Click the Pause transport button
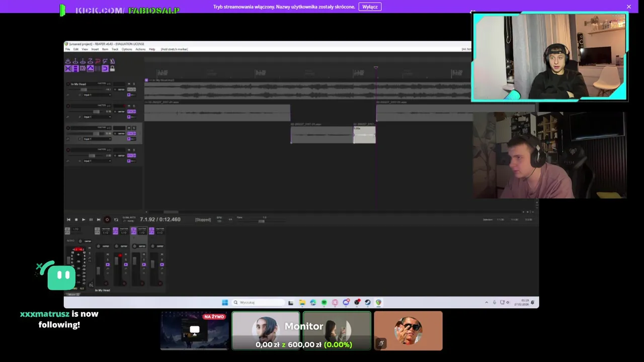This screenshot has width=644, height=362. click(91, 220)
